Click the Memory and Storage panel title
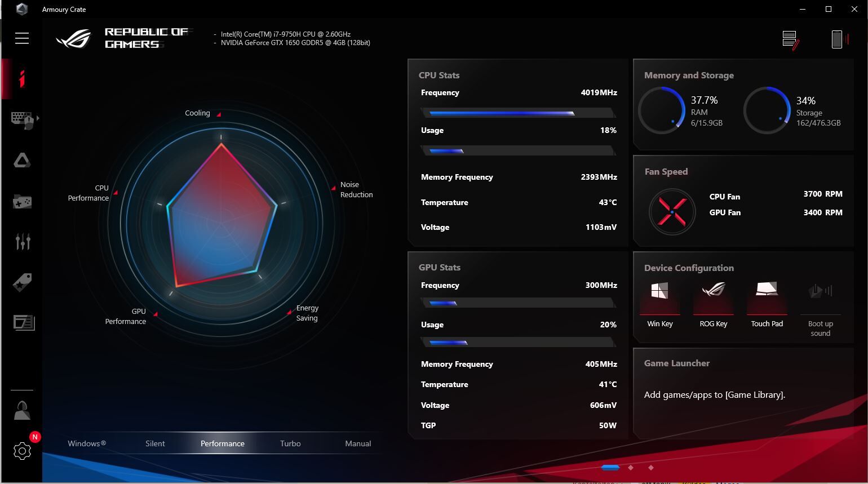The width and height of the screenshot is (868, 484). [689, 76]
